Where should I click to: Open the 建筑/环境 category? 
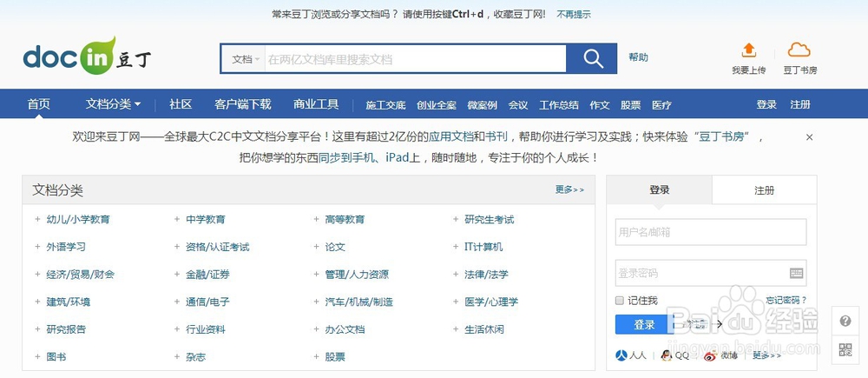point(69,302)
